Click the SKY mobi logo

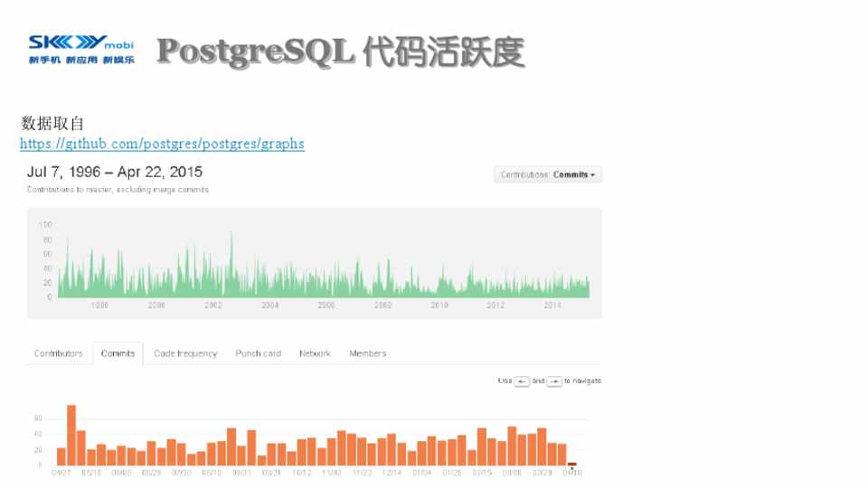[80, 50]
